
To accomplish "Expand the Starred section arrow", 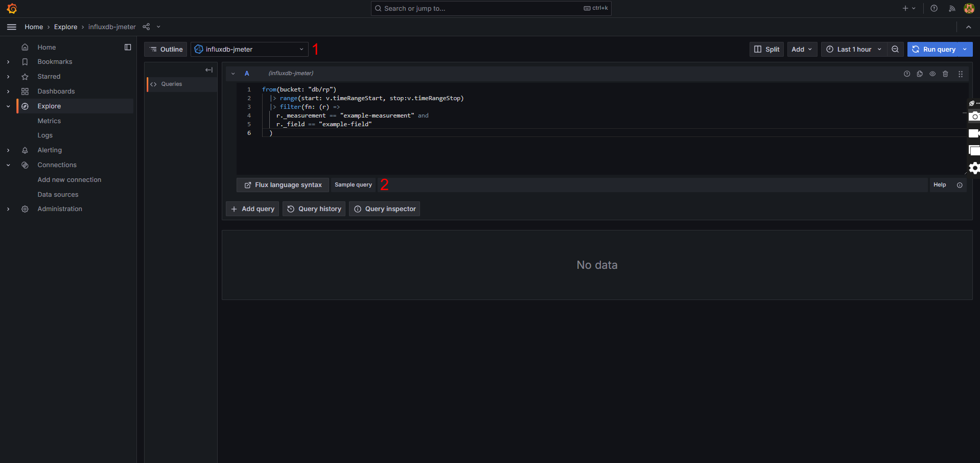I will [x=8, y=77].
